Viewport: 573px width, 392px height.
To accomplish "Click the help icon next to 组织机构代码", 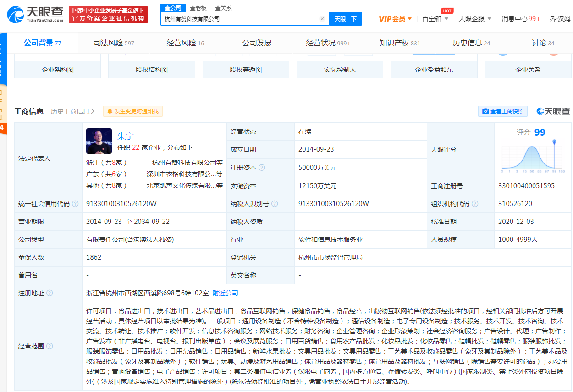I will 475,204.
